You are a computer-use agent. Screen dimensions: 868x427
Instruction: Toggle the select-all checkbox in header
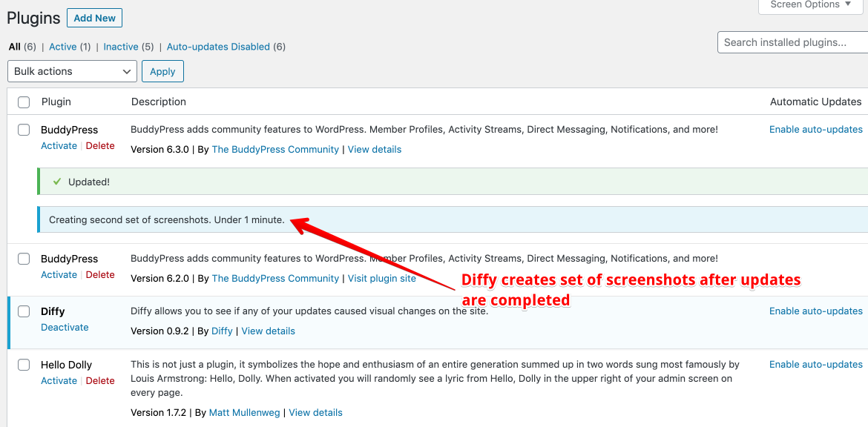(x=24, y=102)
